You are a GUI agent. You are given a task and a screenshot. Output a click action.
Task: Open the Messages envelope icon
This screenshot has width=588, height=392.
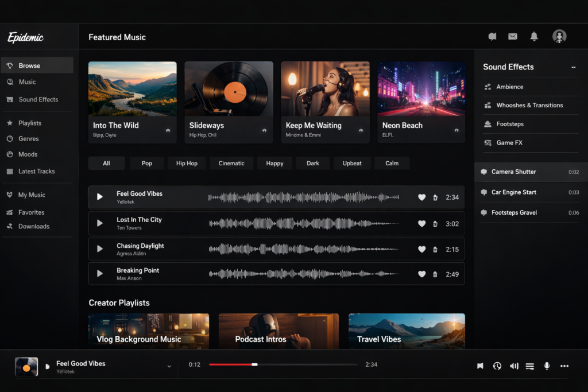(x=513, y=36)
